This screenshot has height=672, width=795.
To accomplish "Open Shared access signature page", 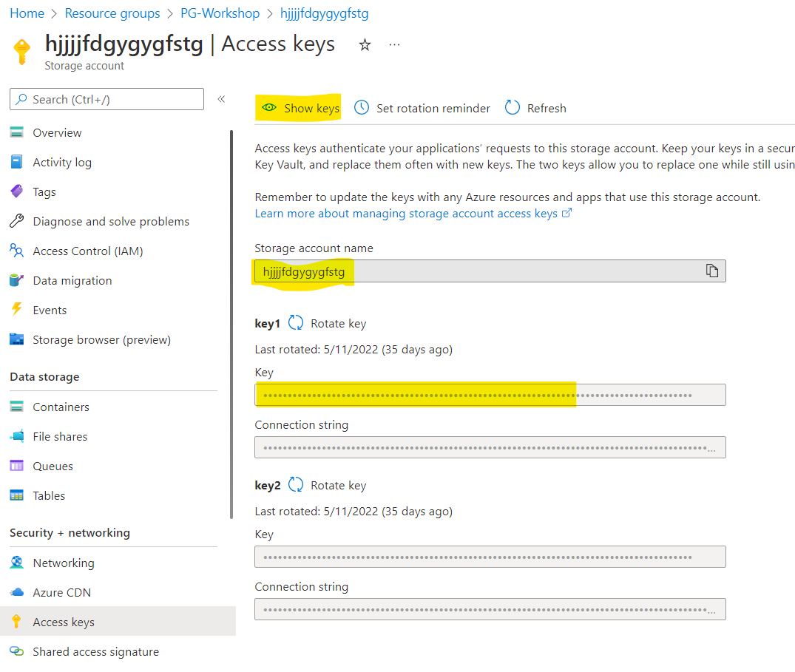I will click(x=95, y=652).
